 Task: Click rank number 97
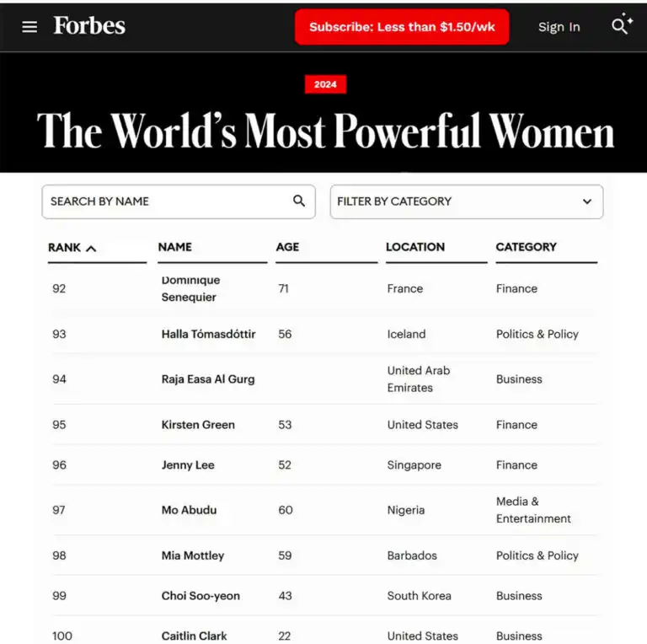tap(59, 510)
